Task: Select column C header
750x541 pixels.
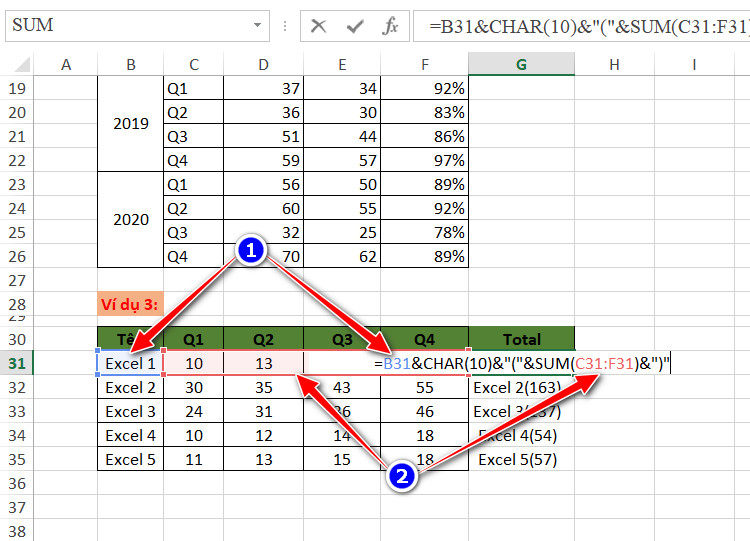Action: pos(194,64)
